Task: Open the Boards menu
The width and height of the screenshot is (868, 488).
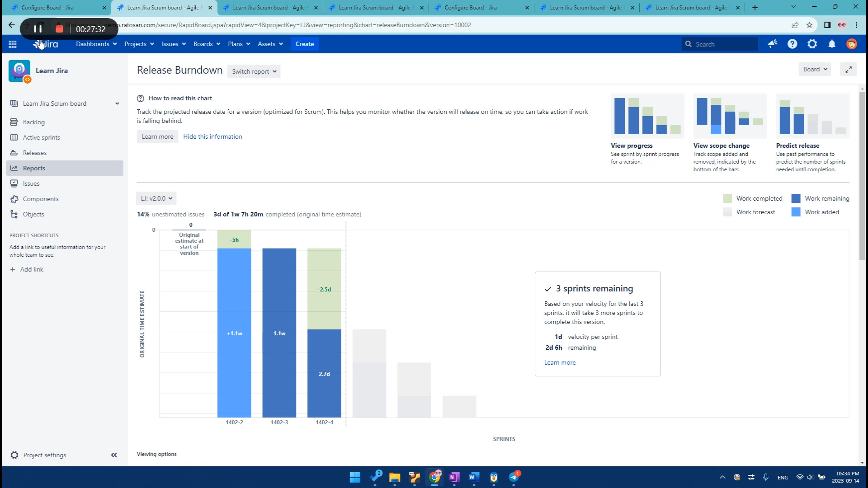Action: tap(207, 44)
